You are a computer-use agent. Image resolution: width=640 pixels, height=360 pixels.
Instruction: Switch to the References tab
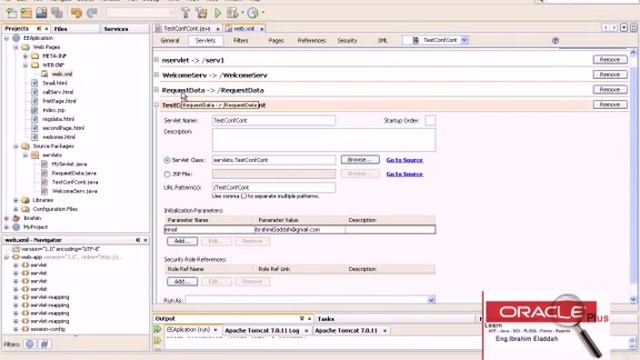click(x=311, y=40)
